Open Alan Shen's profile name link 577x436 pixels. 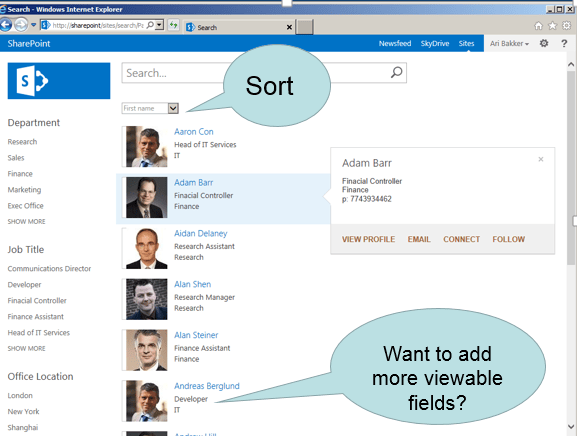[192, 284]
